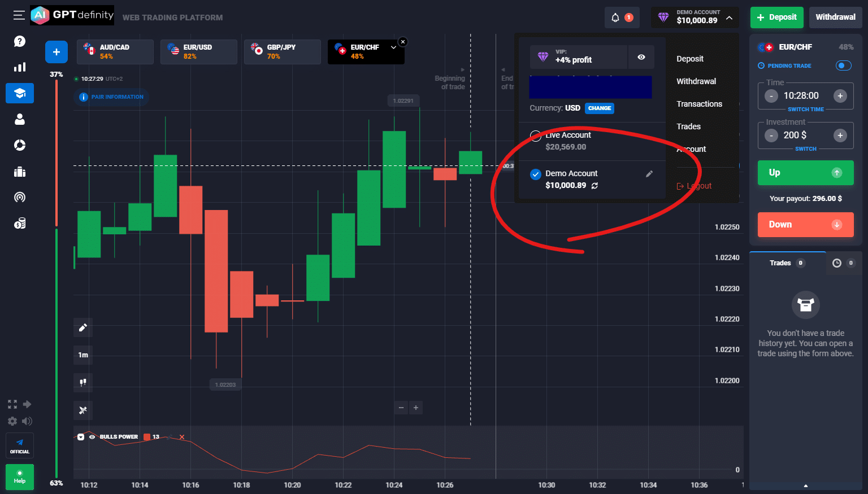
Task: Open the help question mark icon
Action: click(20, 41)
